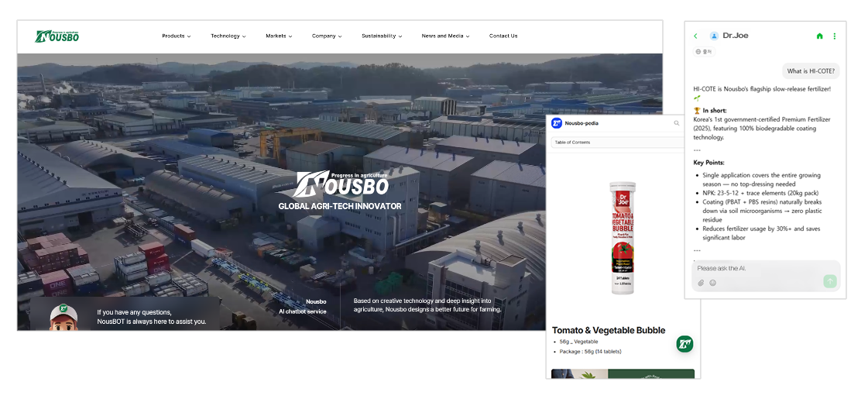Open the three-dot menu in Dr.Joe chat
This screenshot has width=868, height=399.
(834, 36)
